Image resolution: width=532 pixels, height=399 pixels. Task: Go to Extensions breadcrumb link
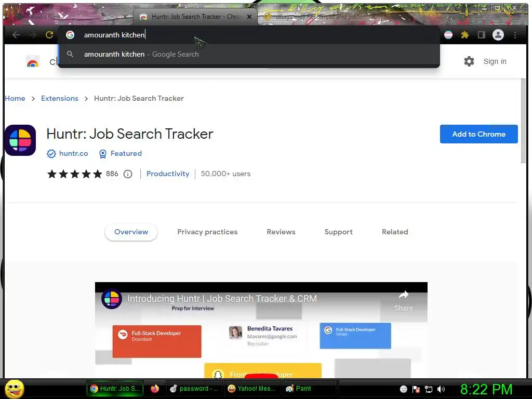coord(60,98)
